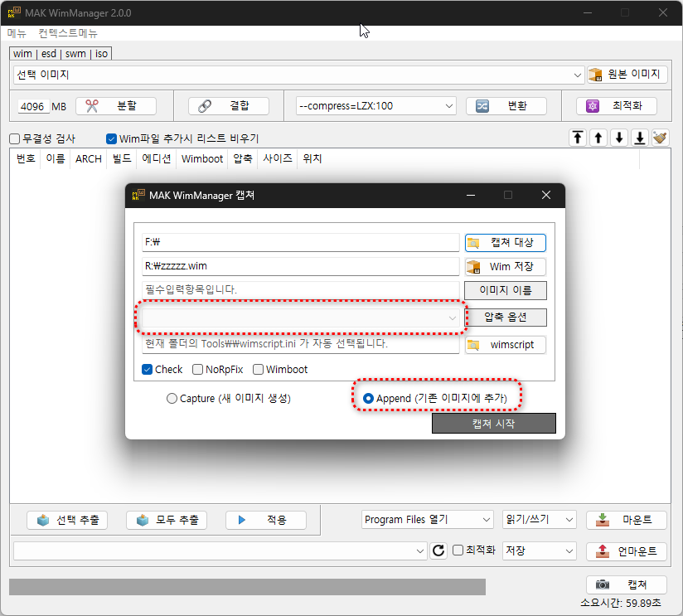683x616 pixels.
Task: Click image name field 필수입력항목입니다
Action: pyautogui.click(x=301, y=289)
